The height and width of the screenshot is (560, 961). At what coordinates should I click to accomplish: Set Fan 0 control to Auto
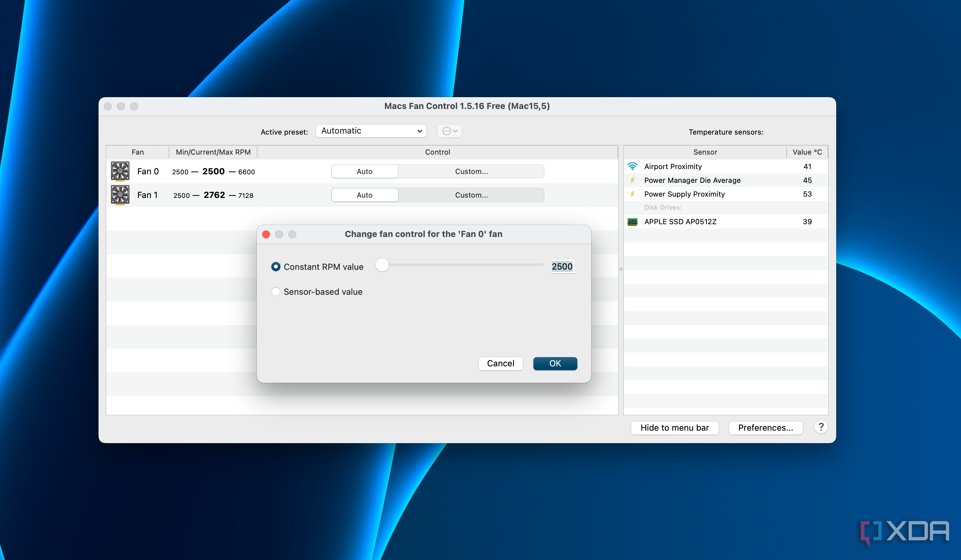(365, 171)
